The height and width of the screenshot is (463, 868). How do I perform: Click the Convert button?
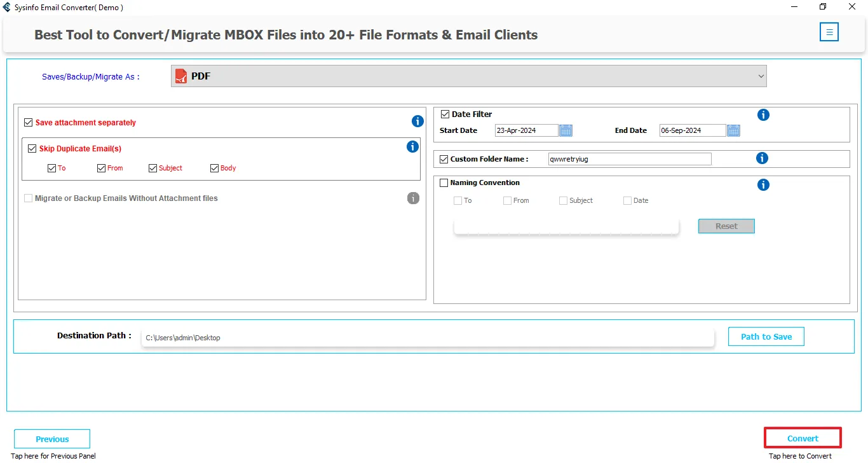(x=803, y=438)
